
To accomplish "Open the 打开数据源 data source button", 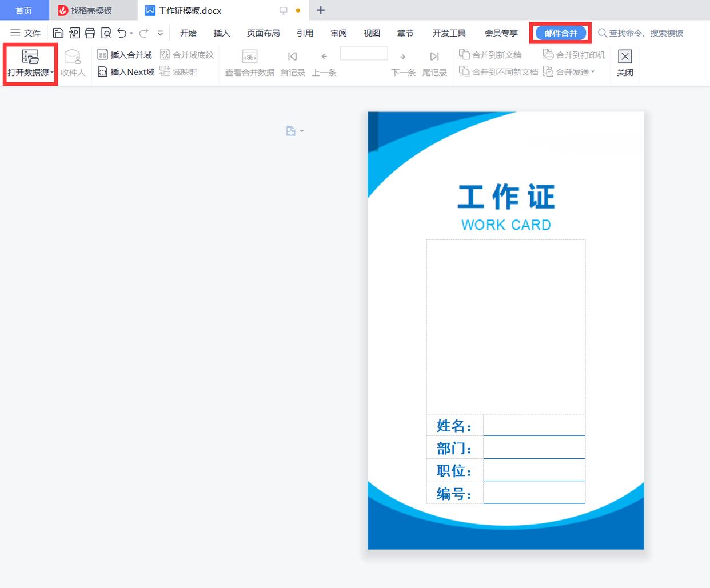I will pyautogui.click(x=30, y=63).
